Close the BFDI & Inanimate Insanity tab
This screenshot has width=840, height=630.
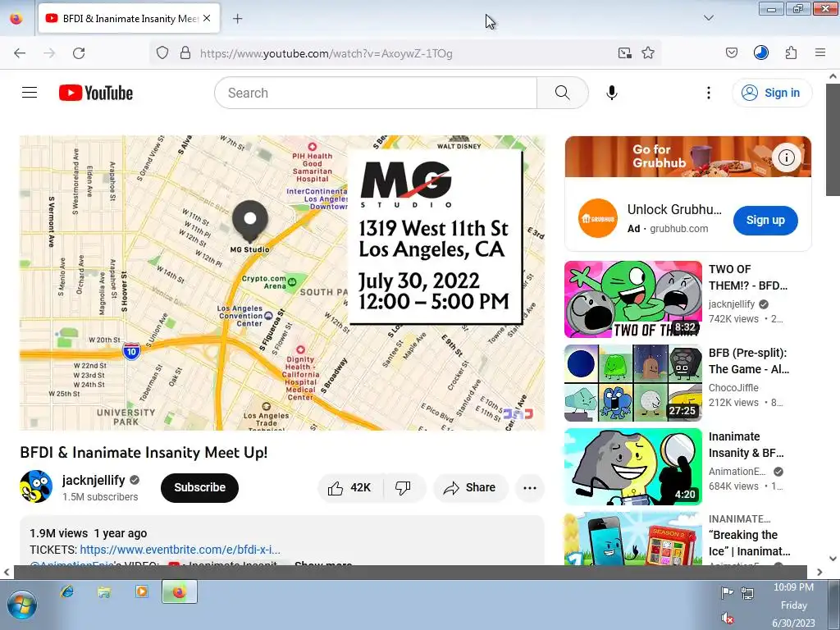pos(207,19)
